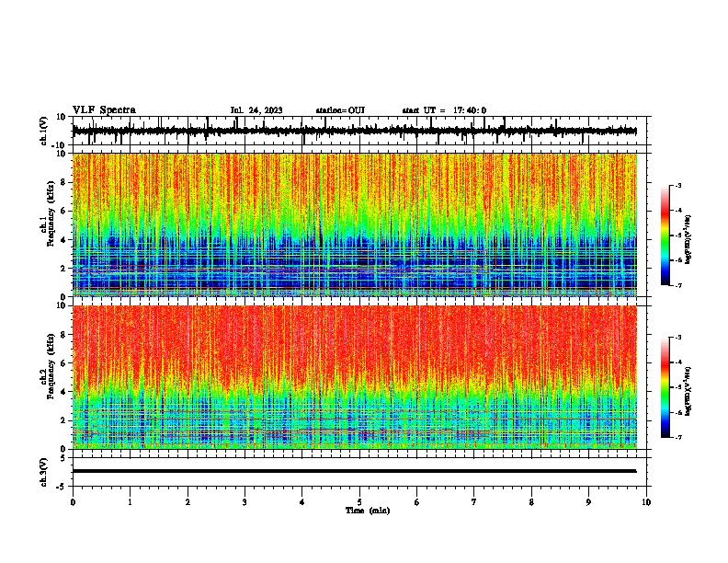728x563 pixels.
Task: Click the log(PSD) label beside ch.2 colorbar
Action: click(x=688, y=391)
